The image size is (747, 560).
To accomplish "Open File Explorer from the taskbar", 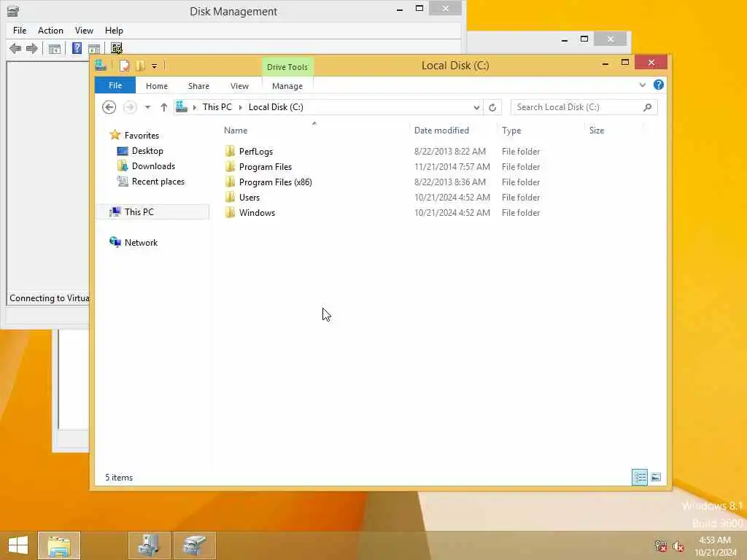I will 59,545.
